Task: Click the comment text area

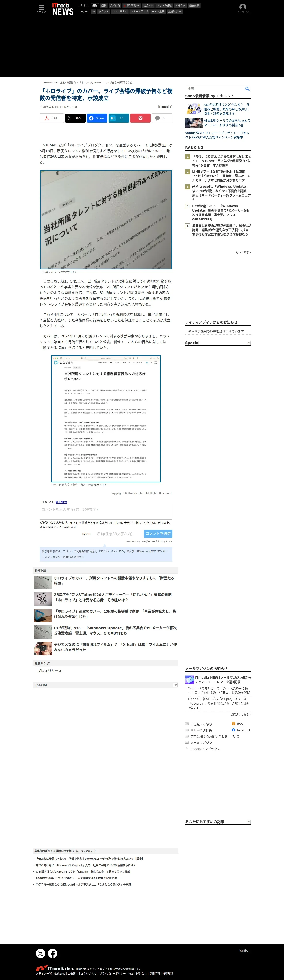Action: click(x=106, y=512)
